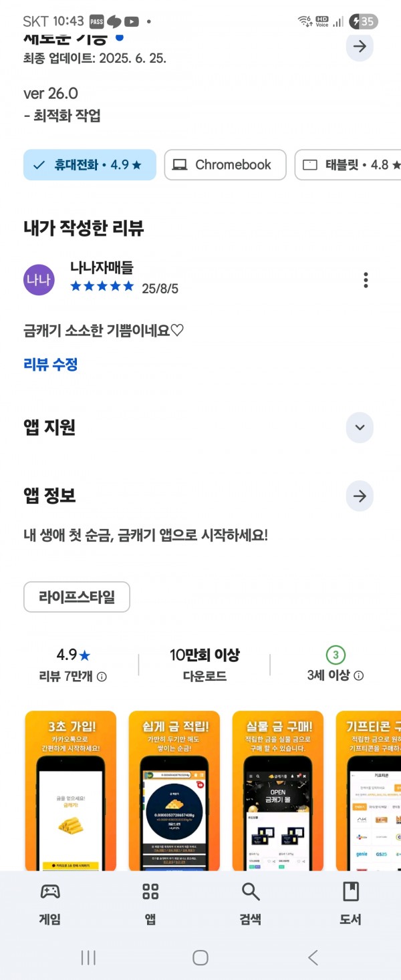Open the 새로운 기능 arrow button

tap(360, 46)
